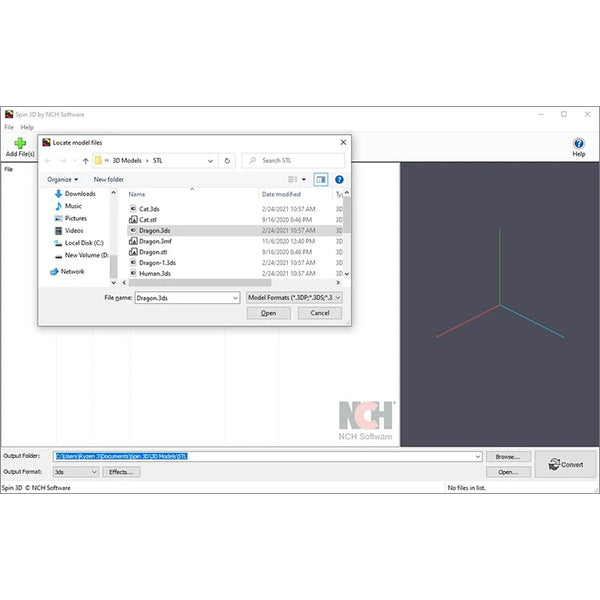Expand the Output Format 3ds dropdown

[x=94, y=472]
